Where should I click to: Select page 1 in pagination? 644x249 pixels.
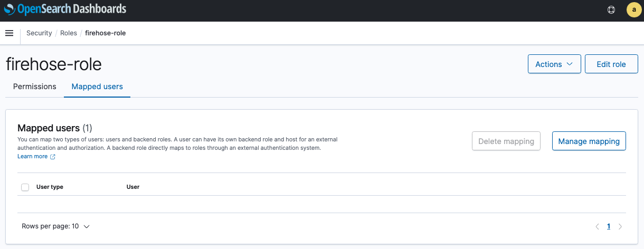click(x=609, y=227)
